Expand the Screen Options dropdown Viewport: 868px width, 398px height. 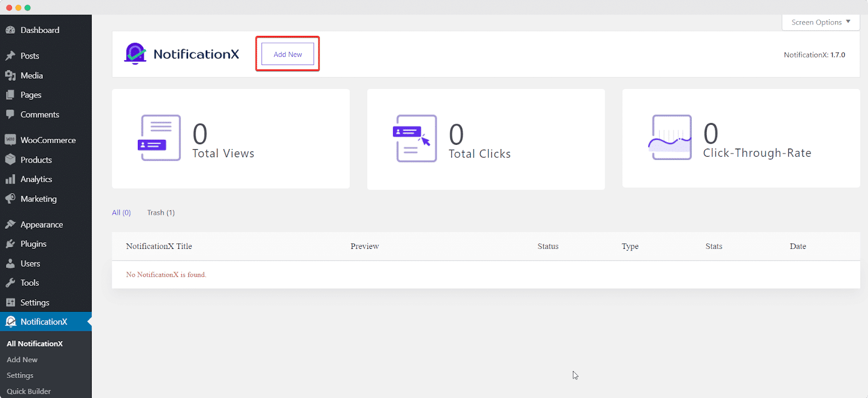pos(820,22)
